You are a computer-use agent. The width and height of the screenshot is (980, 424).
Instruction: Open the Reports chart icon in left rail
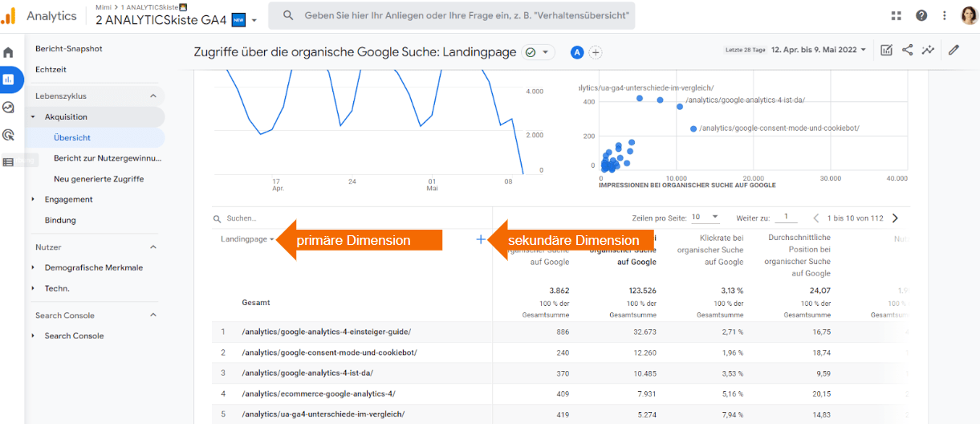[9, 79]
